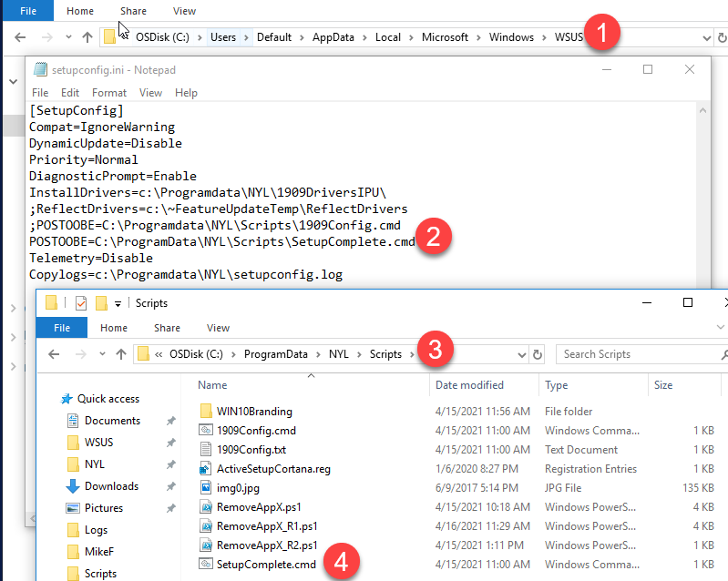Open Quick access in navigation pane
Viewport: 728px width, 581px height.
(x=108, y=399)
